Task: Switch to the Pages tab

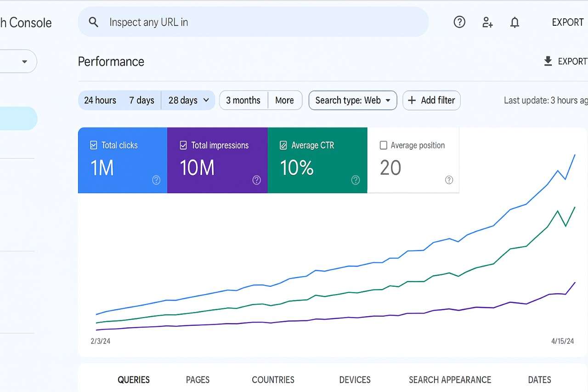Action: tap(198, 380)
